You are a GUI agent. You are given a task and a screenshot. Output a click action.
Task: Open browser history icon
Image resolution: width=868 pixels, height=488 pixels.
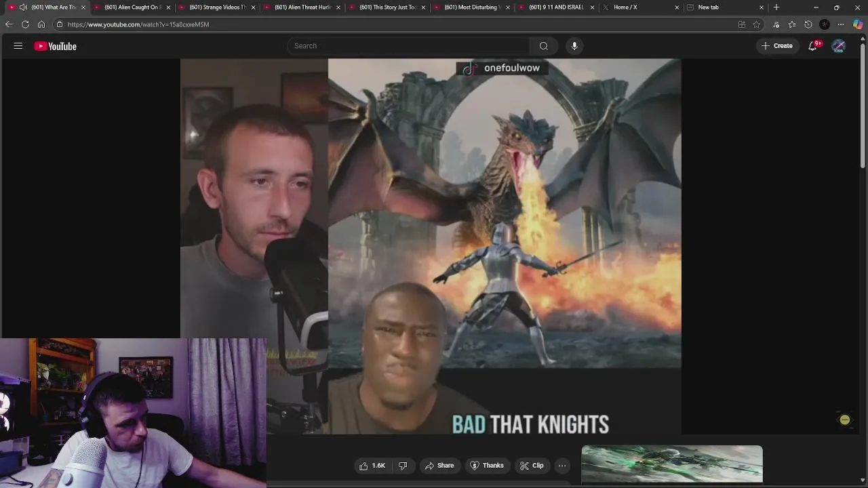coord(808,24)
